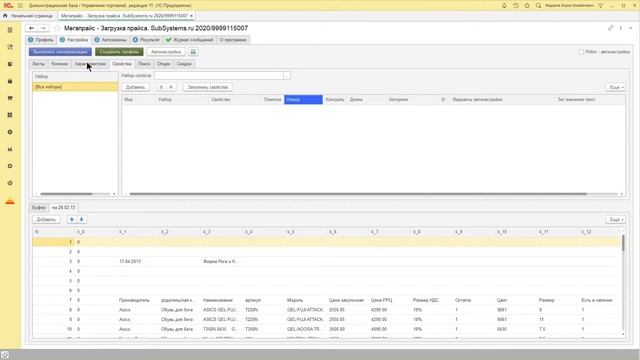The image size is (640, 360).
Task: Click Варианты автонастройки column header
Action: pyautogui.click(x=477, y=100)
